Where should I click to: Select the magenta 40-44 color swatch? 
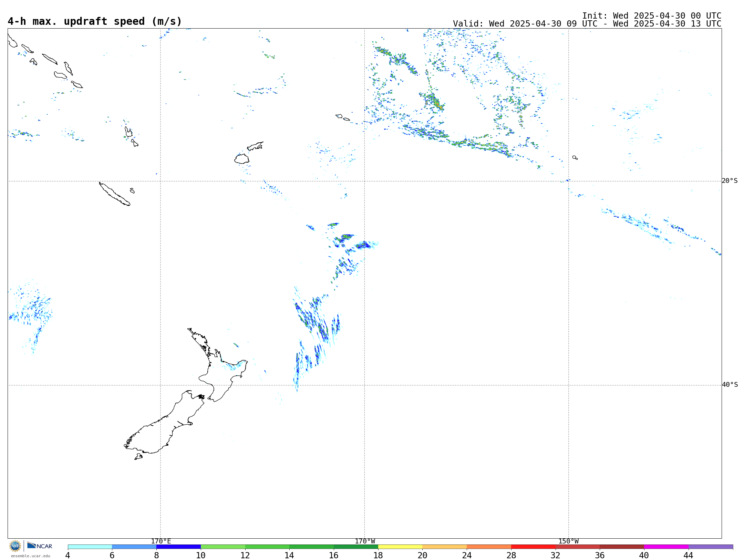point(666,547)
